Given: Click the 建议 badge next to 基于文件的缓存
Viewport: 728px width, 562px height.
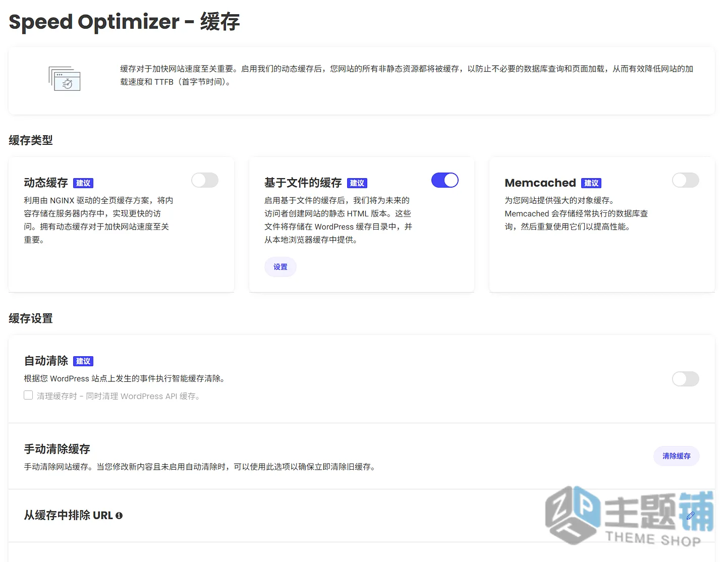Looking at the screenshot, I should pyautogui.click(x=357, y=183).
